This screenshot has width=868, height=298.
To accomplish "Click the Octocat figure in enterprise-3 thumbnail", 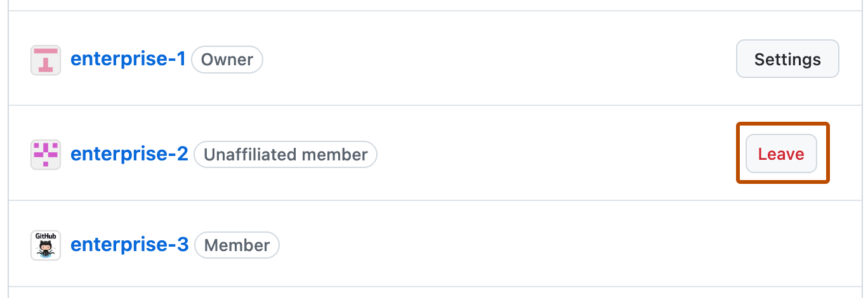I will pos(46,250).
